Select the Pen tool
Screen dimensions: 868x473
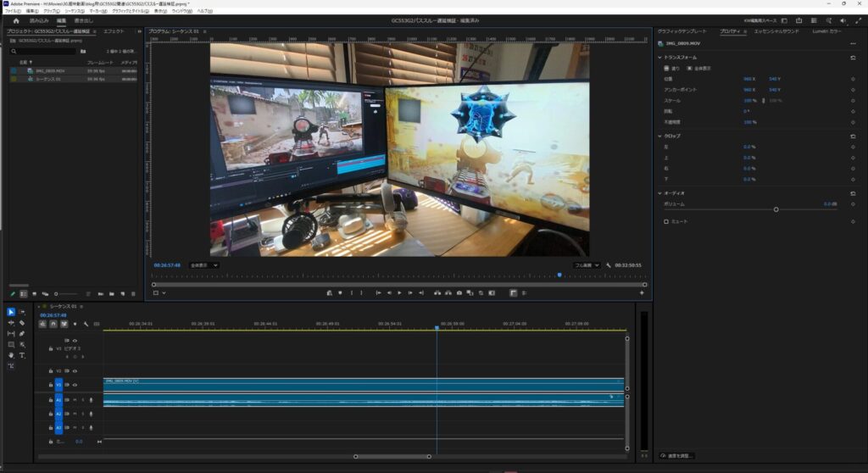22,333
